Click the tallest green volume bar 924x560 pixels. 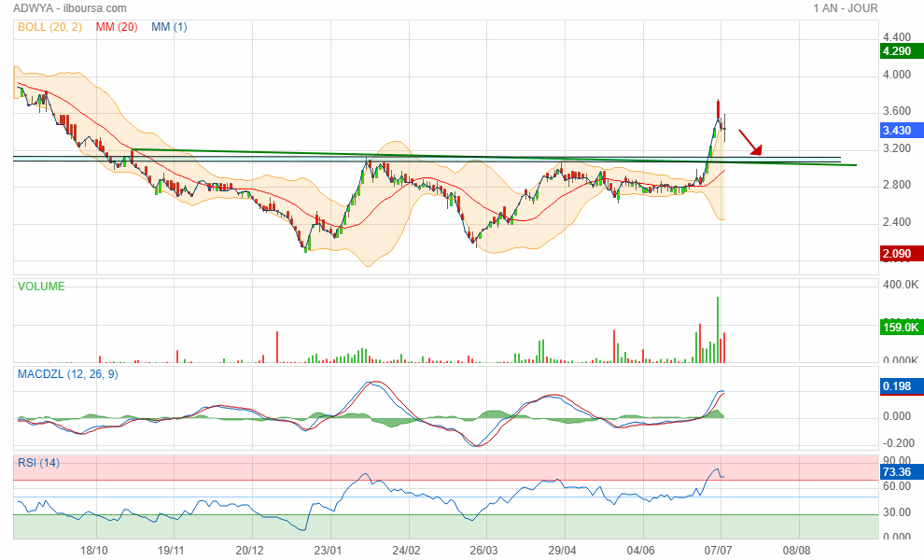point(717,329)
